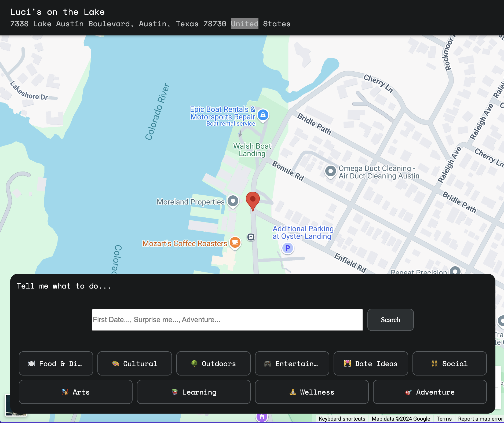
Task: Select the bus stop transit icon
Action: click(x=251, y=237)
